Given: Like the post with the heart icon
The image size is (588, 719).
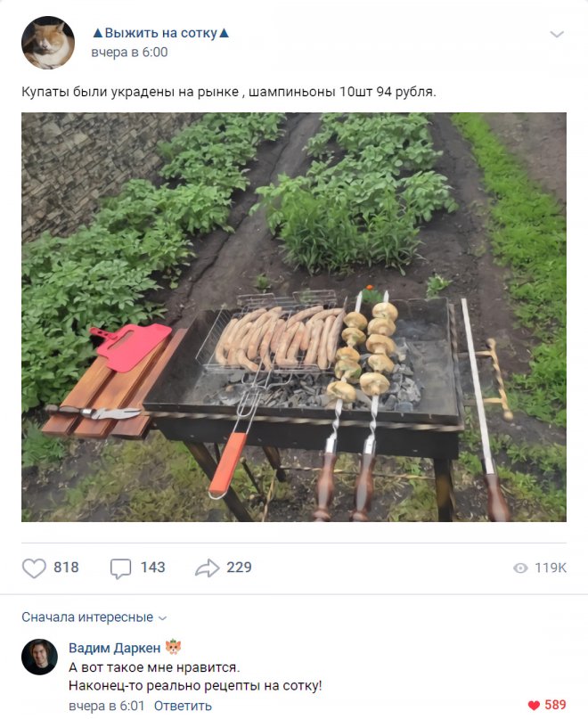Looking at the screenshot, I should click(34, 568).
